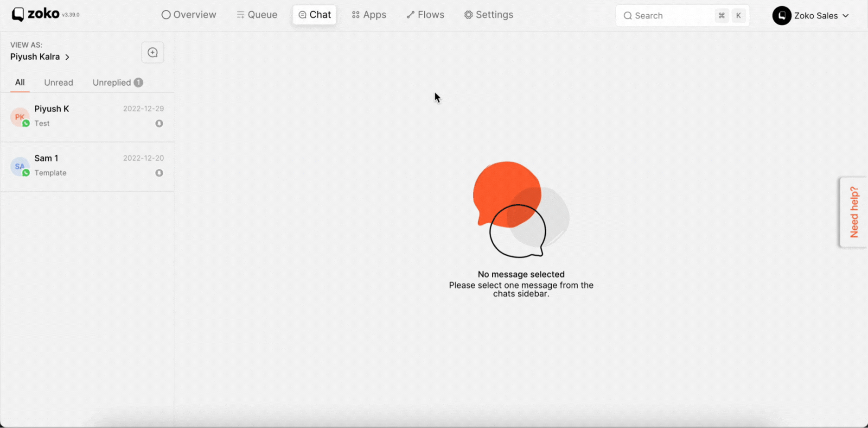This screenshot has height=428, width=868.
Task: Click the K shortcut key badge
Action: pyautogui.click(x=739, y=16)
